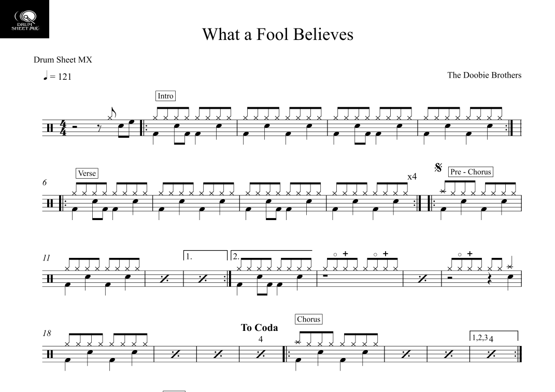Click the Drum Sheet MX author text

[x=63, y=60]
